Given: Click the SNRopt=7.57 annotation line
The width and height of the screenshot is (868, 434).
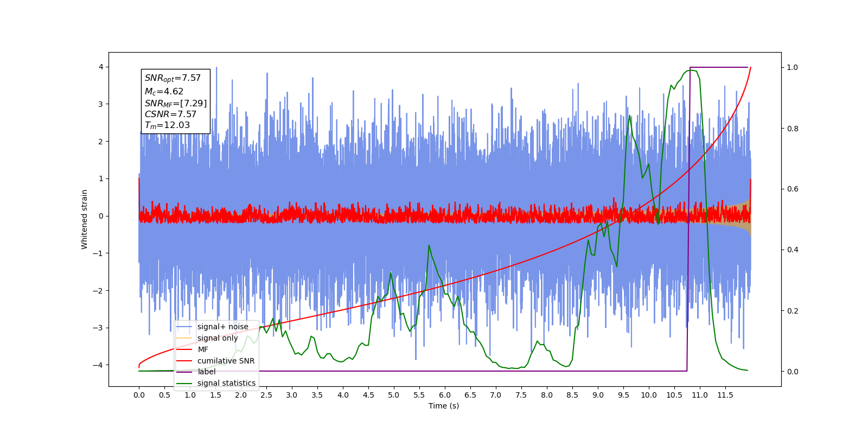Looking at the screenshot, I should pos(173,78).
